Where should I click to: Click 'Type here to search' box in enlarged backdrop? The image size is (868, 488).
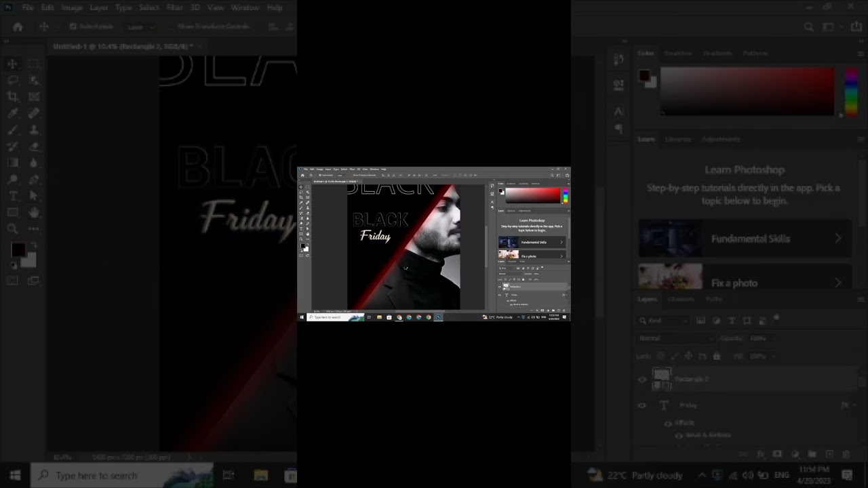122,475
